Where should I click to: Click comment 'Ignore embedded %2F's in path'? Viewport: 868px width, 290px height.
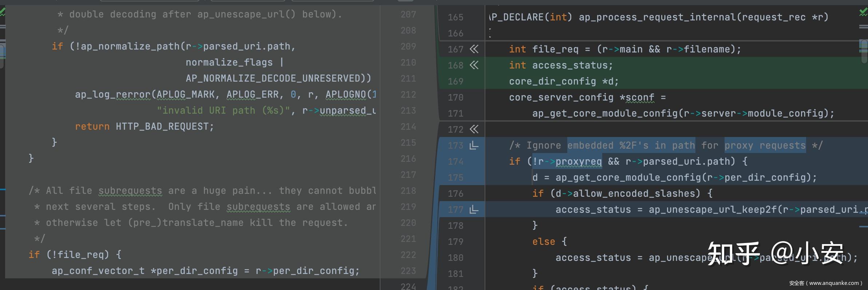coord(611,145)
